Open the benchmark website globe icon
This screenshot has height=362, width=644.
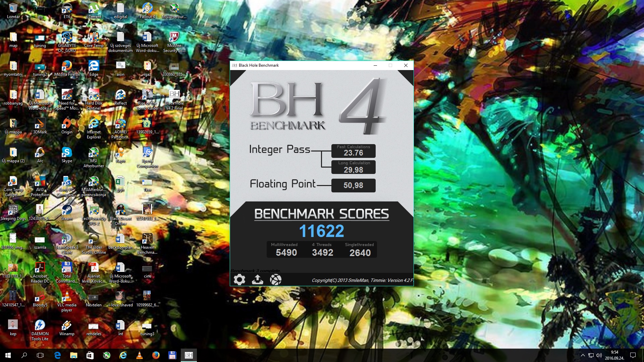(275, 280)
